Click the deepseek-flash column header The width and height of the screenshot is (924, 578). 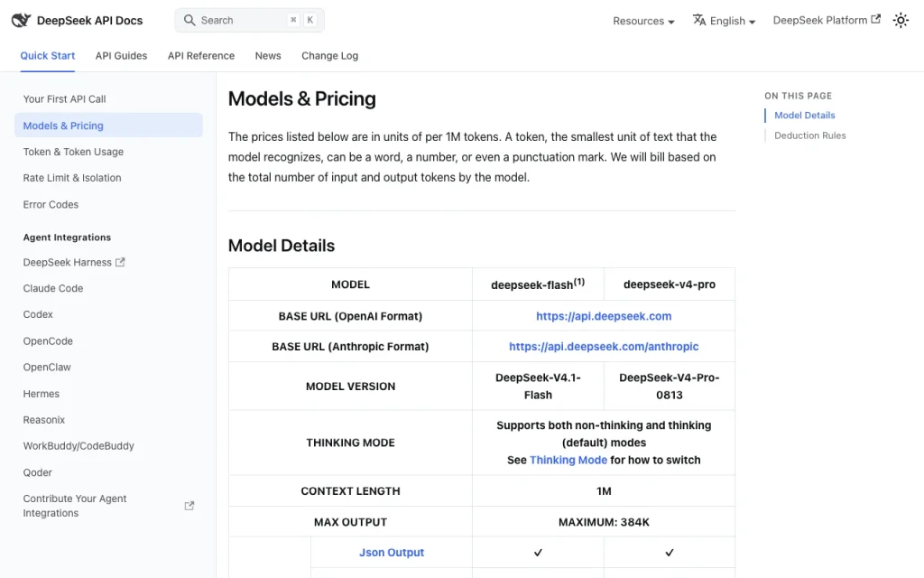point(538,284)
